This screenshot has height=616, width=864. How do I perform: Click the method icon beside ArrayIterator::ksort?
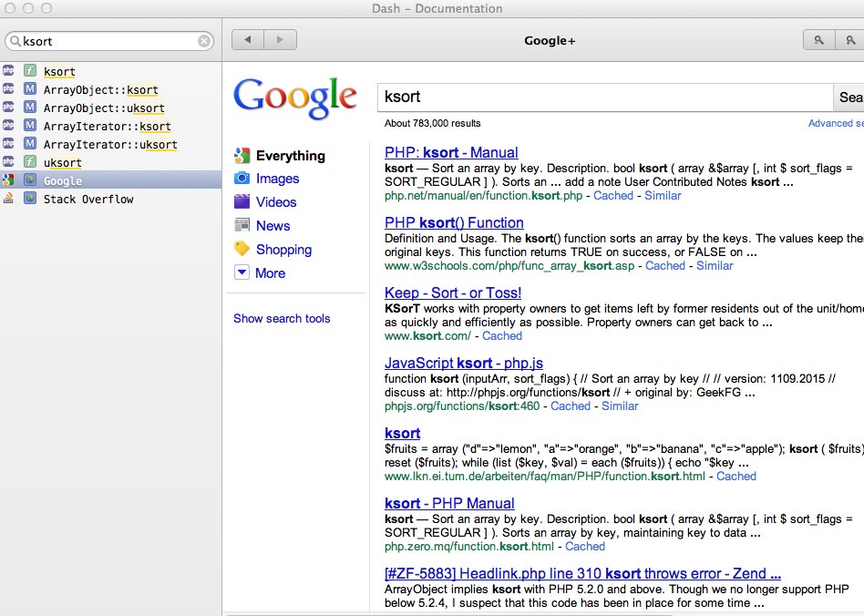click(x=30, y=125)
